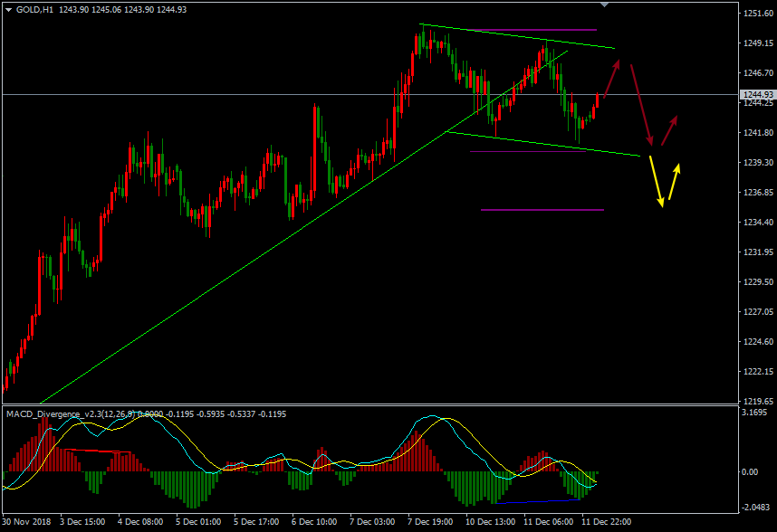Click the blue divergence line in MACD panel
The image size is (777, 532).
tap(536, 500)
